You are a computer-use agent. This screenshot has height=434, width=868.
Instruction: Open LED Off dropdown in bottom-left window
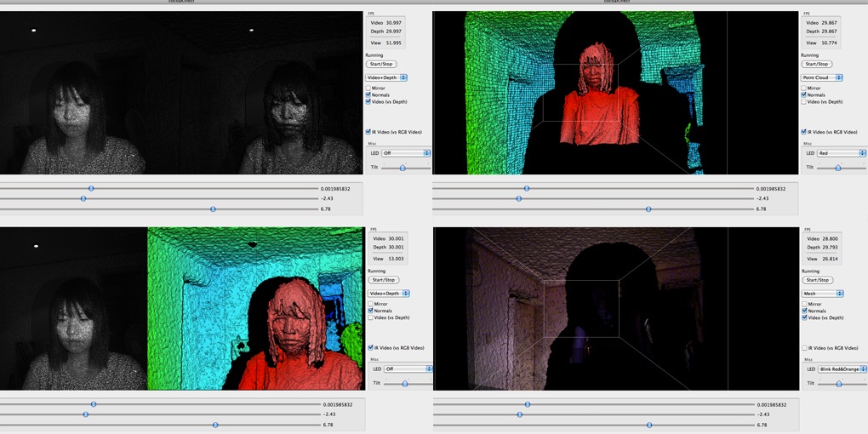(x=408, y=368)
